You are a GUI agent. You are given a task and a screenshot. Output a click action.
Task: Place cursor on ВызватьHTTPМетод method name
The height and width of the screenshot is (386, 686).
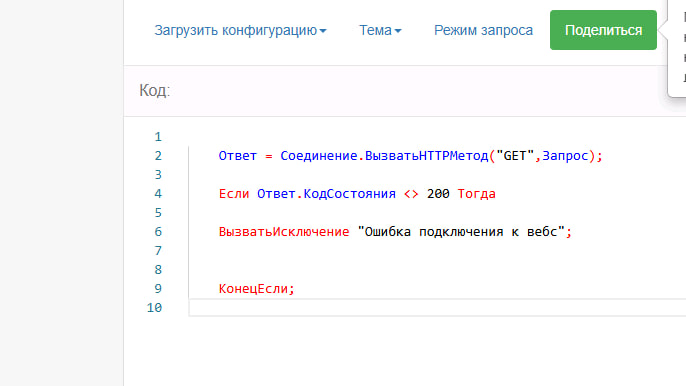tap(427, 156)
